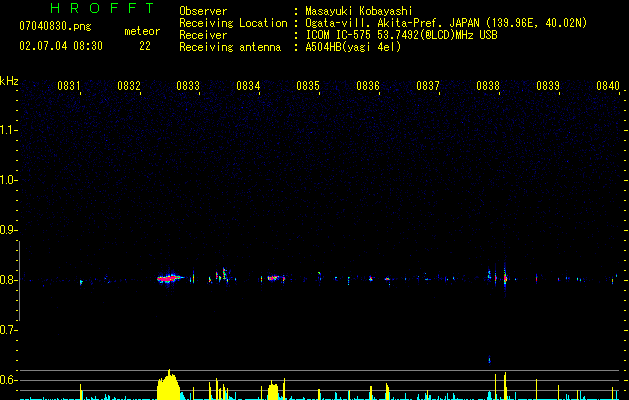Click the red echo just after 0834
The image size is (629, 400).
(x=274, y=278)
